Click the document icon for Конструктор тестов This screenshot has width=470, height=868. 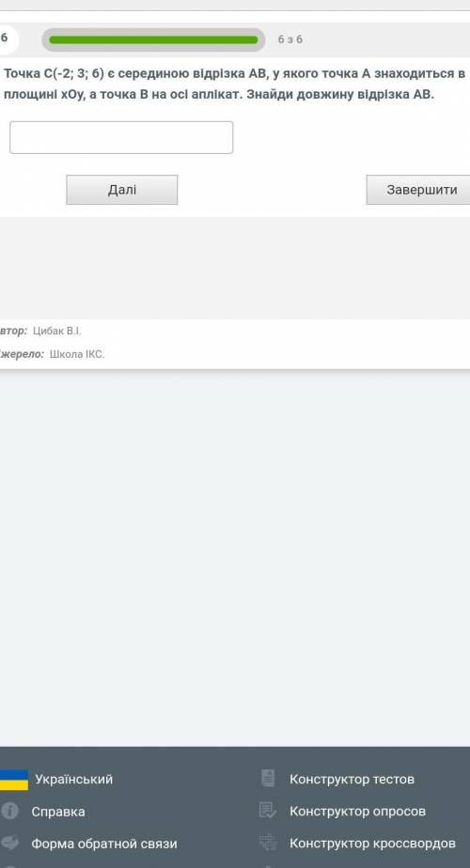tap(268, 779)
